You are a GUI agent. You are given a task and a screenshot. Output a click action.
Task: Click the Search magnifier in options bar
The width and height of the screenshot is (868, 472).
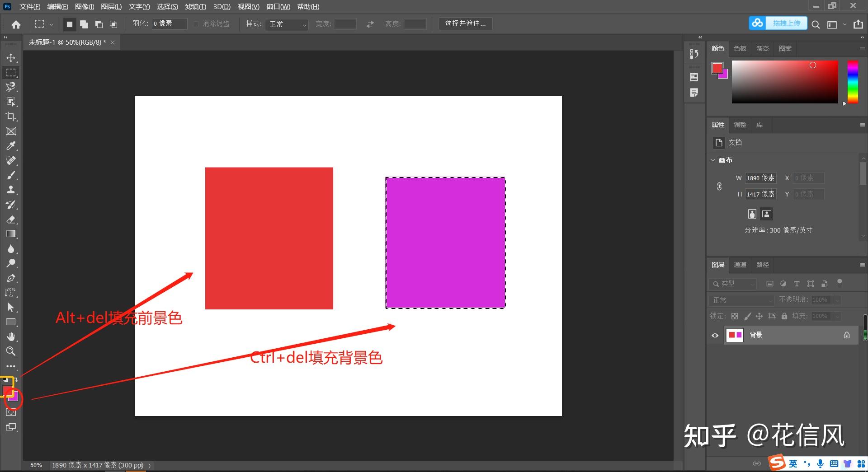point(816,24)
